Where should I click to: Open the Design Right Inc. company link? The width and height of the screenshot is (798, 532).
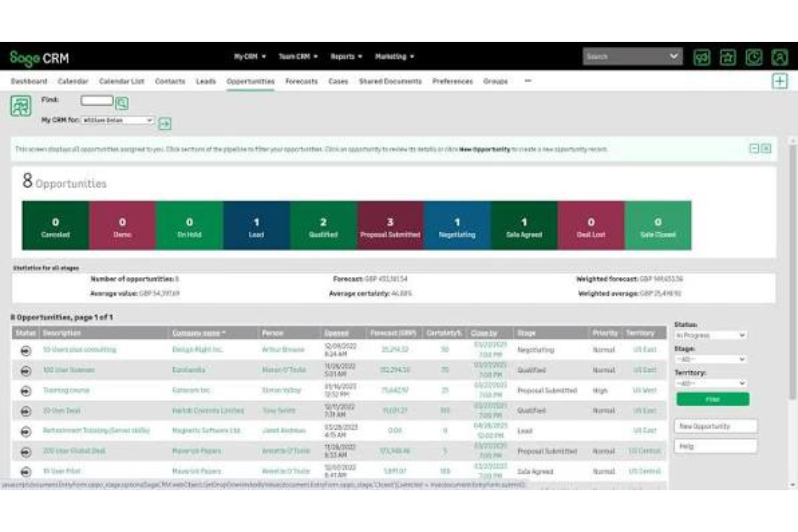[197, 350]
